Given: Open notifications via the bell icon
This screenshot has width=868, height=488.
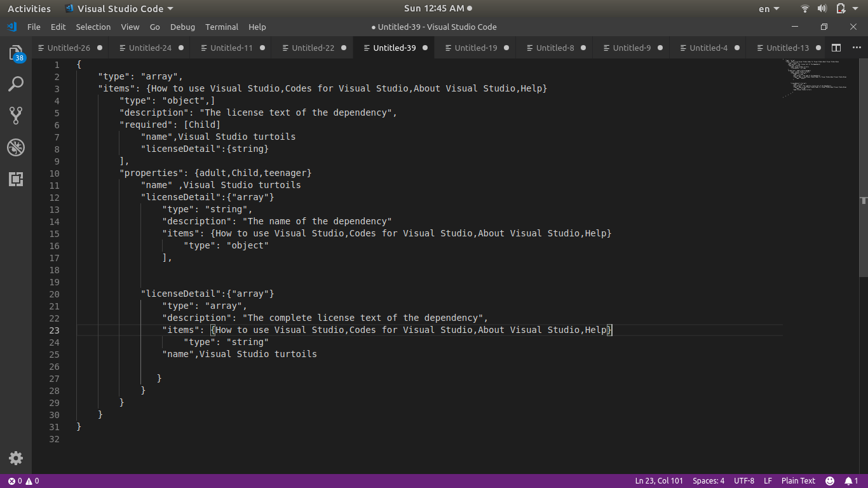Looking at the screenshot, I should coord(851,481).
